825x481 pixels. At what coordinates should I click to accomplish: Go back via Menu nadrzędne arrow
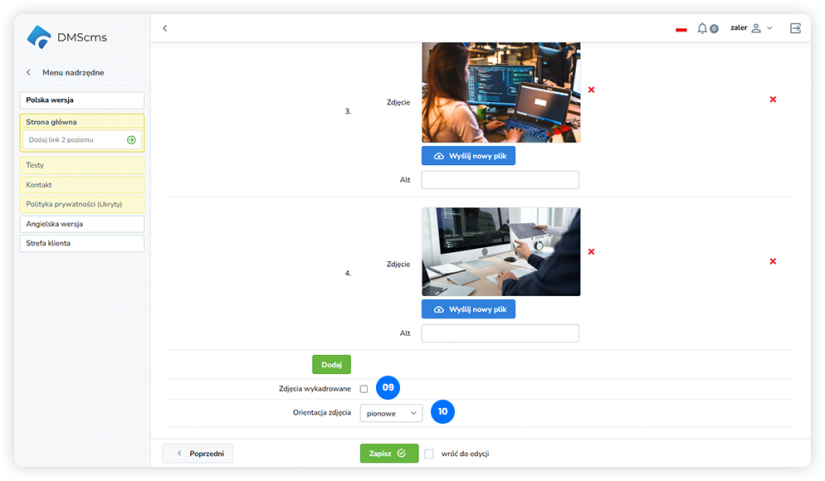[28, 72]
